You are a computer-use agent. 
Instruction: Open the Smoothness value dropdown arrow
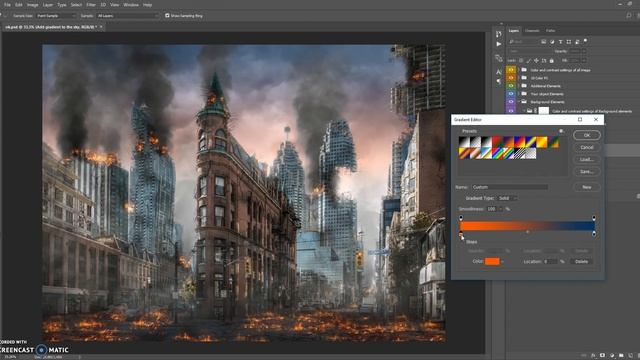pyautogui.click(x=500, y=209)
